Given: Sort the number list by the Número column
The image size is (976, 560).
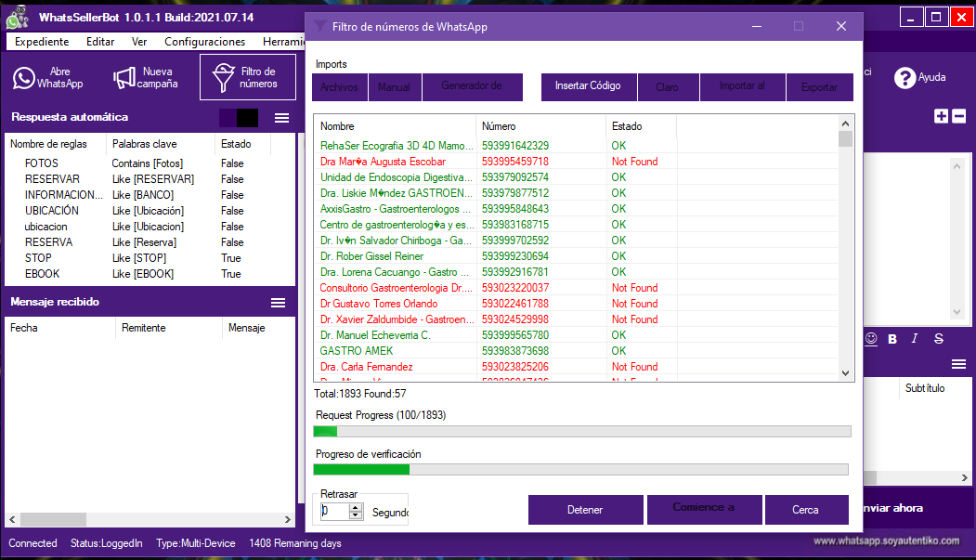Looking at the screenshot, I should tap(540, 126).
